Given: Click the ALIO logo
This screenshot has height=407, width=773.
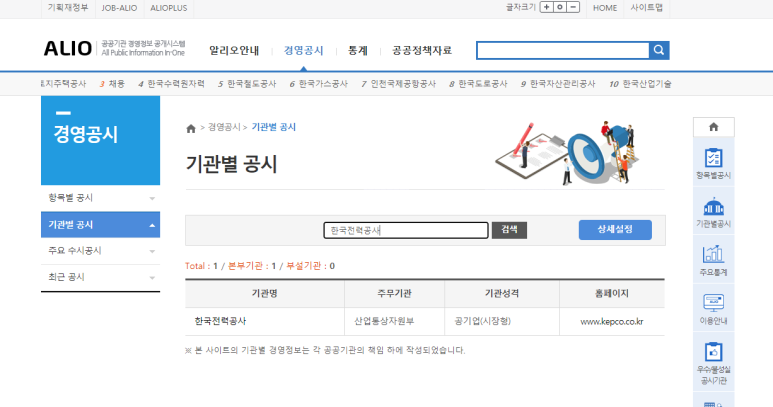Looking at the screenshot, I should [x=68, y=48].
